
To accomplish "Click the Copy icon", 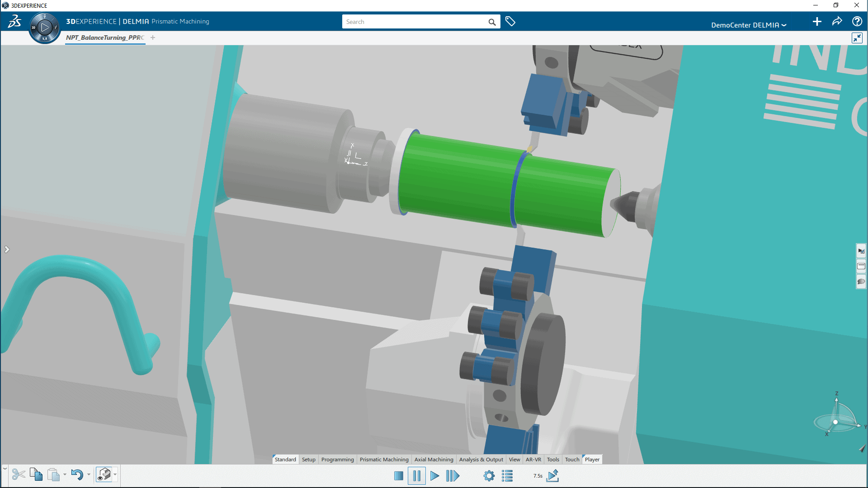I will coord(36,474).
